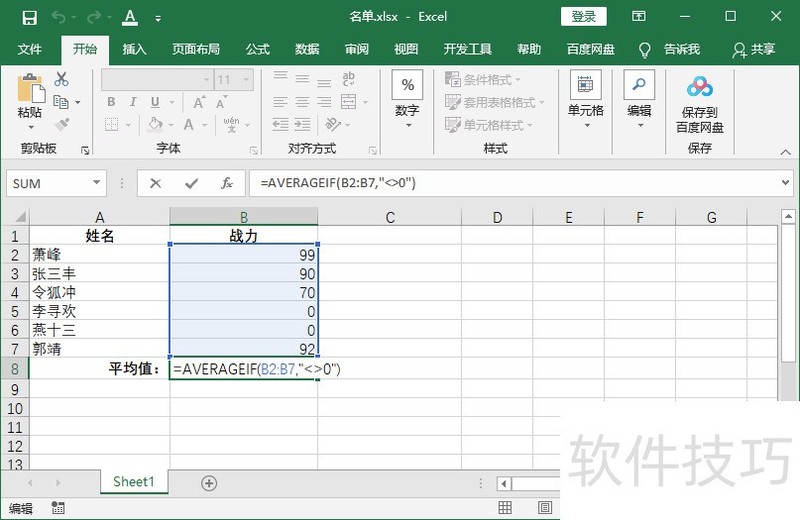
Task: Add a new sheet with plus button
Action: [x=209, y=483]
